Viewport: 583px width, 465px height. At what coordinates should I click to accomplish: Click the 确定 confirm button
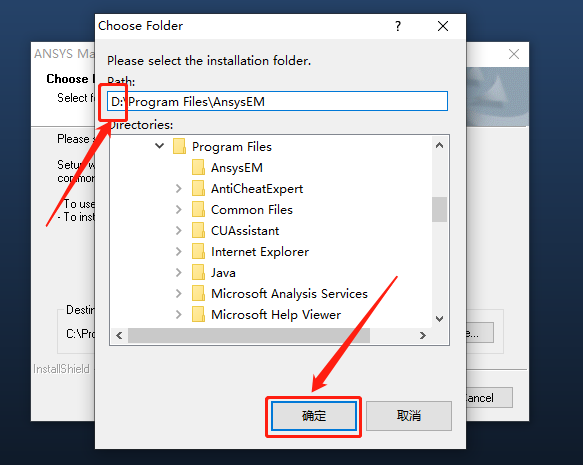(x=314, y=416)
